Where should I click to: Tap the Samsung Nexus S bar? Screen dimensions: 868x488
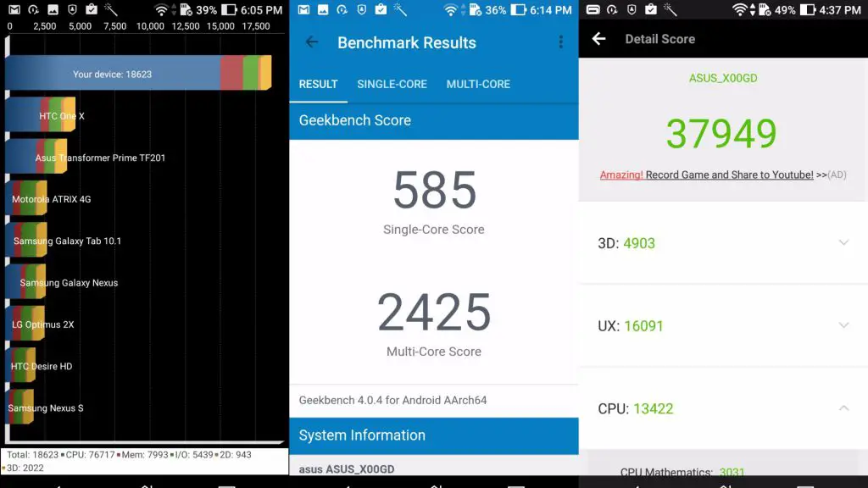coord(19,408)
